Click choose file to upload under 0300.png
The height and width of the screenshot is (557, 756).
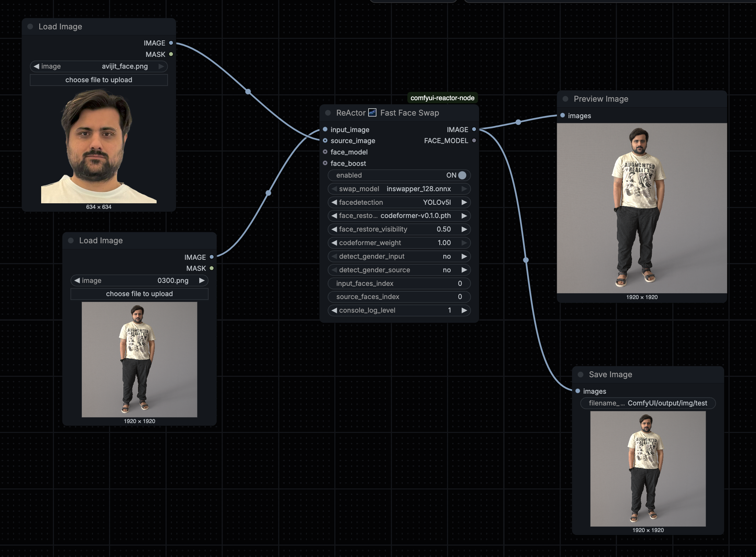pyautogui.click(x=139, y=294)
